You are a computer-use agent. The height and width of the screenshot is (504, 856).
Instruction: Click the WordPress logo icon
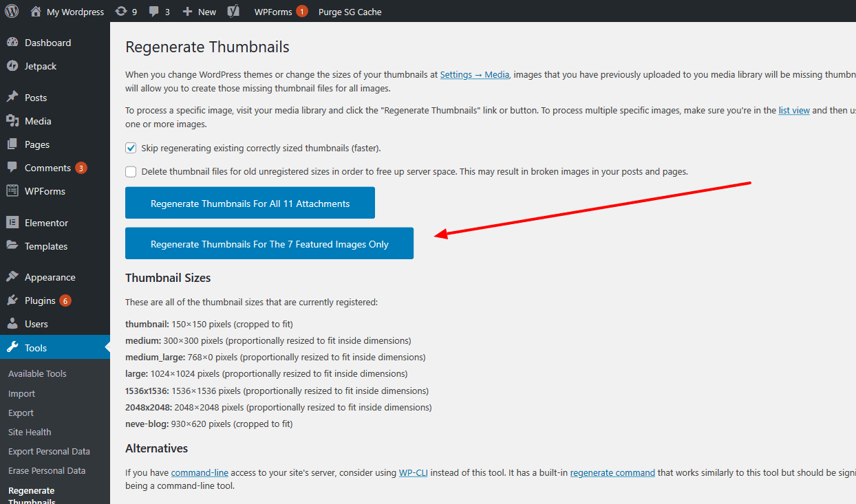coord(12,11)
